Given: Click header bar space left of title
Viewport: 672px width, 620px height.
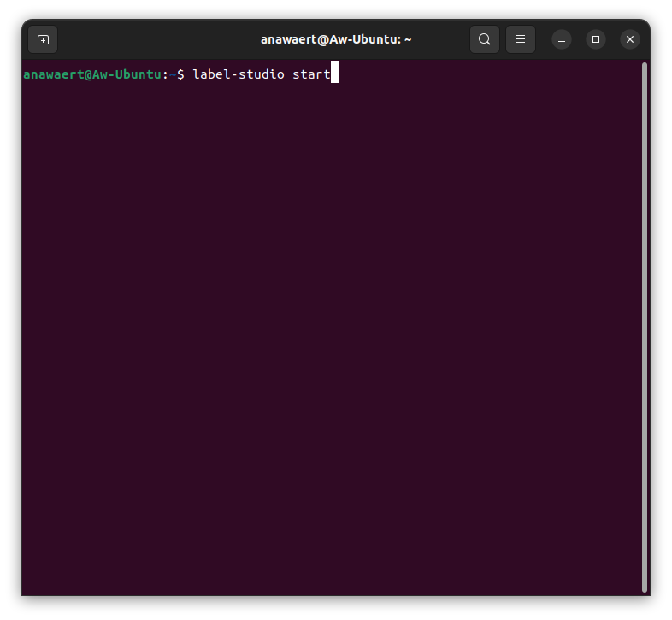Looking at the screenshot, I should pyautogui.click(x=154, y=39).
